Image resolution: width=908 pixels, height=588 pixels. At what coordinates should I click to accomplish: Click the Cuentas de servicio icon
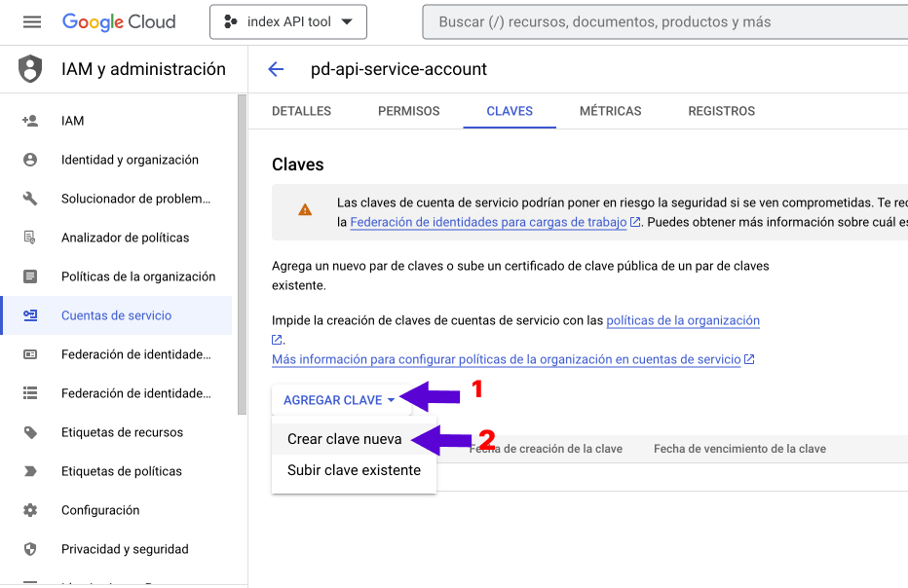(30, 315)
